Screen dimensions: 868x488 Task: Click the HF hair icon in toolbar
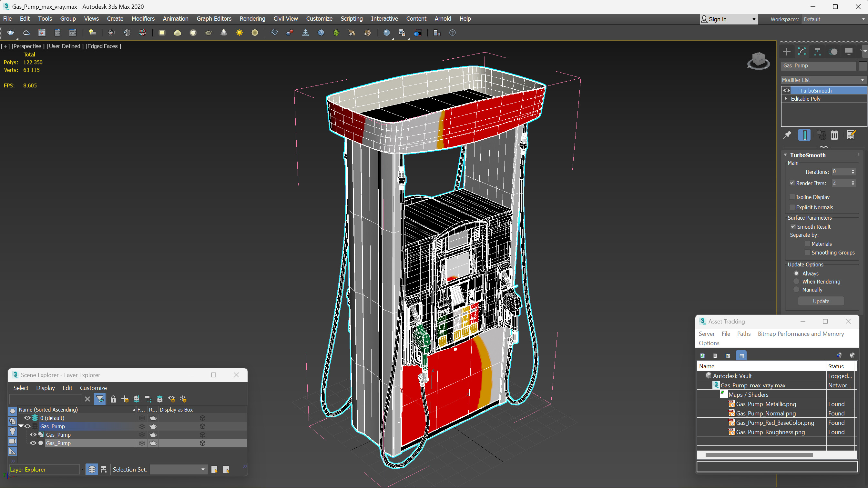tap(352, 33)
